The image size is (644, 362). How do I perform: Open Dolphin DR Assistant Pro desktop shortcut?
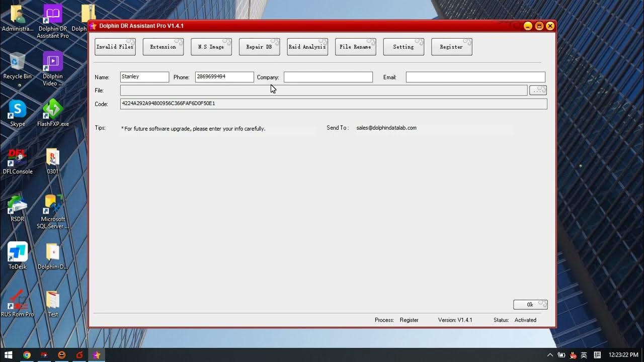point(53,22)
